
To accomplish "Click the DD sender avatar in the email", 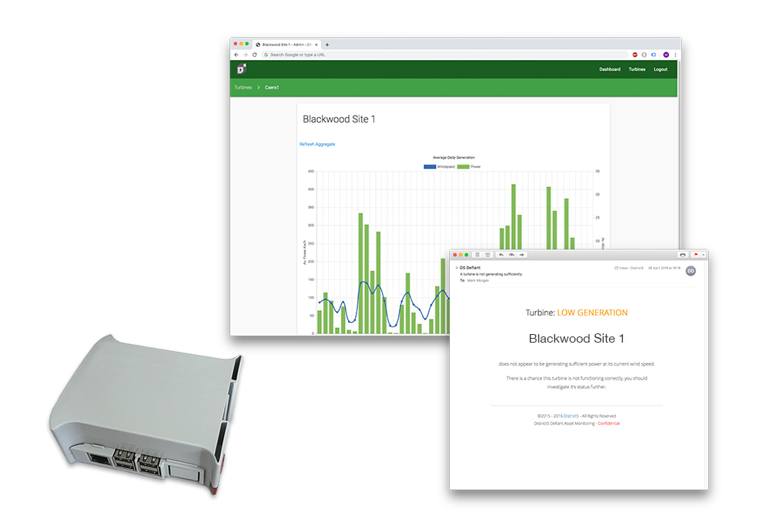I will coord(691,271).
